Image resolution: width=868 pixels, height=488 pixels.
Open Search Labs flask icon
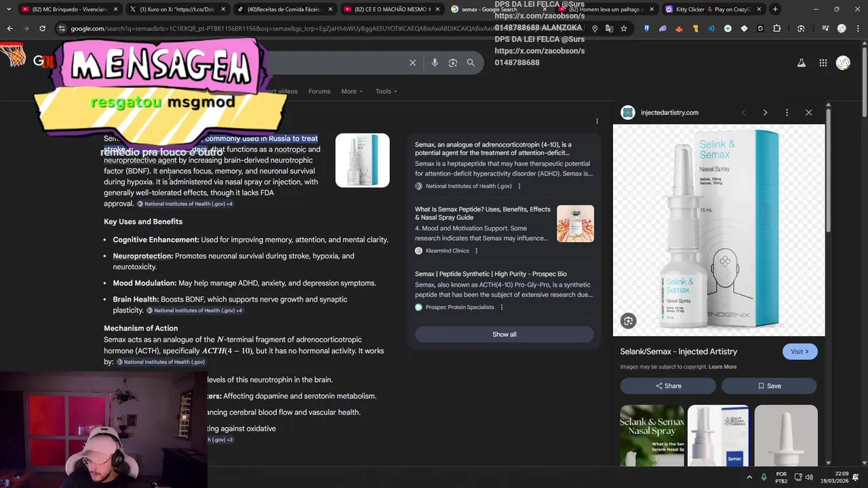click(x=801, y=62)
